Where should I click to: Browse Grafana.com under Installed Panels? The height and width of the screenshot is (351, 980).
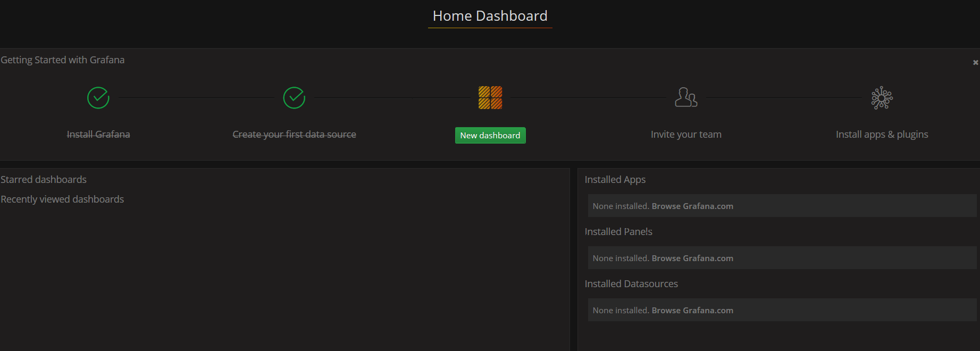coord(692,258)
